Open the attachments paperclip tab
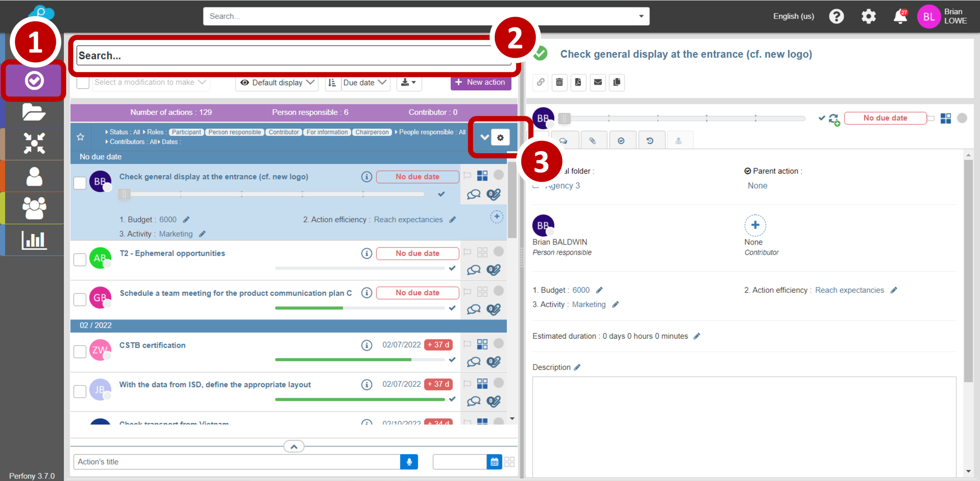 click(592, 141)
